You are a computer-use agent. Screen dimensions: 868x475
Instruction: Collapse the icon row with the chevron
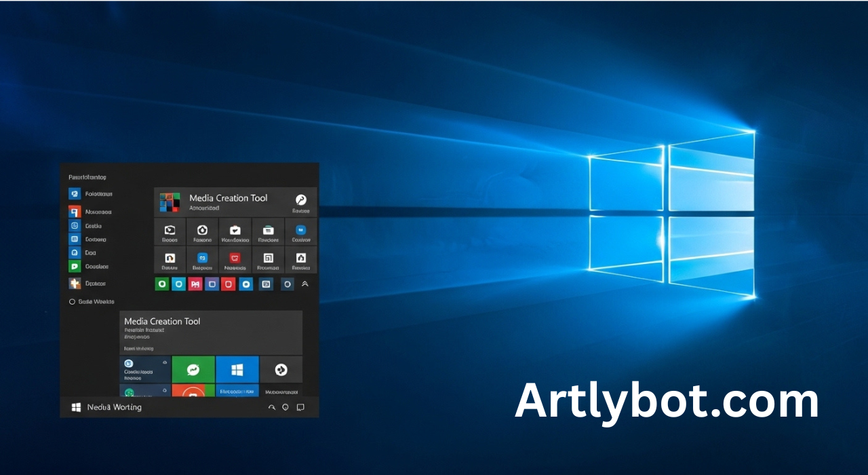pos(304,284)
